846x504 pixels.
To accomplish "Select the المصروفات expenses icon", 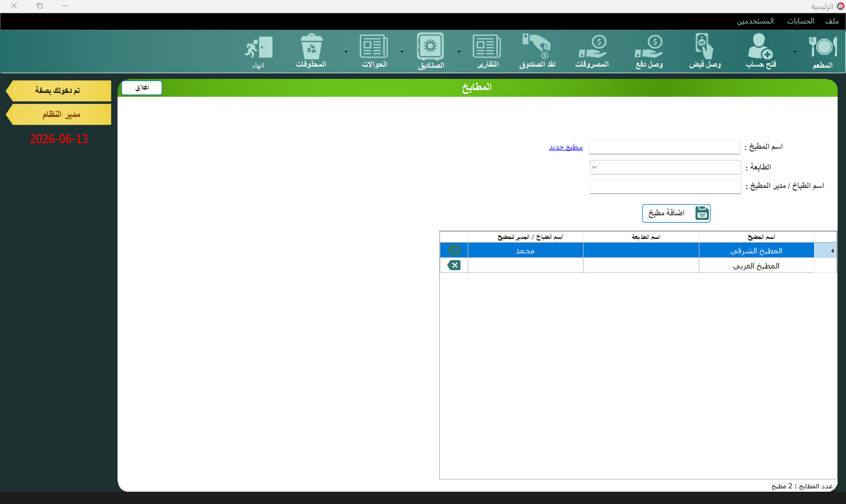I will pos(592,51).
